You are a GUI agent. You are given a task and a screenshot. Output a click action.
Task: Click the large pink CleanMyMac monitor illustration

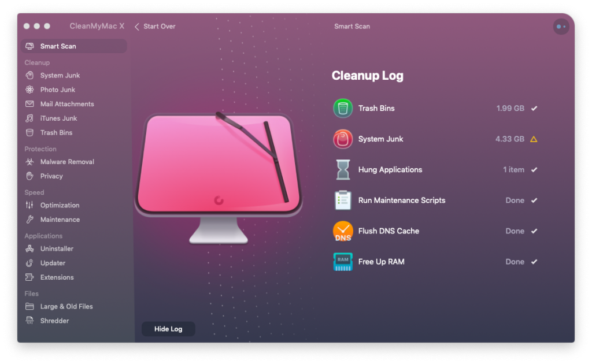[219, 177]
